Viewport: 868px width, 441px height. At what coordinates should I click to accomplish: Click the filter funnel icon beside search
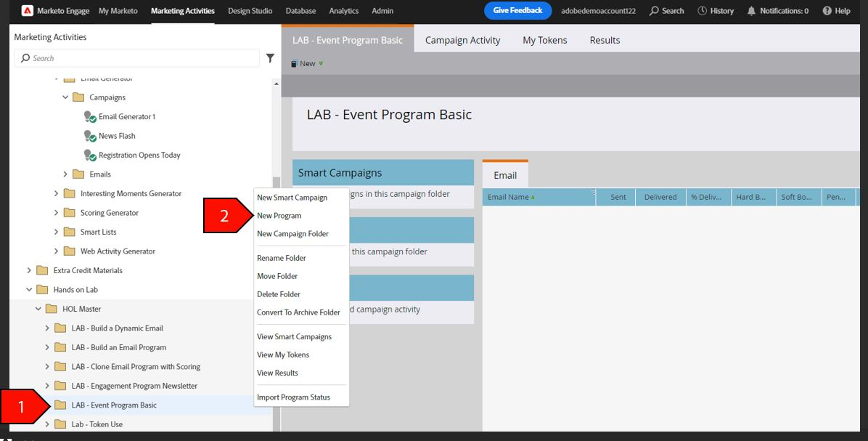click(270, 58)
